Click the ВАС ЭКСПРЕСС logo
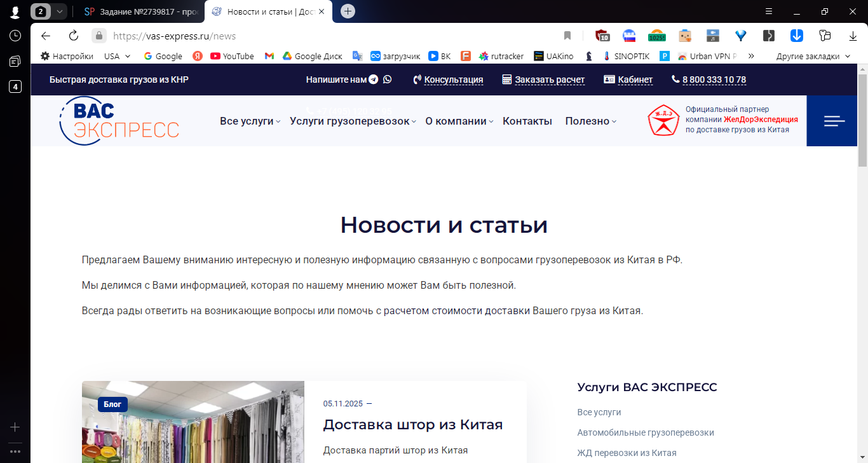Viewport: 868px width, 463px height. (119, 121)
